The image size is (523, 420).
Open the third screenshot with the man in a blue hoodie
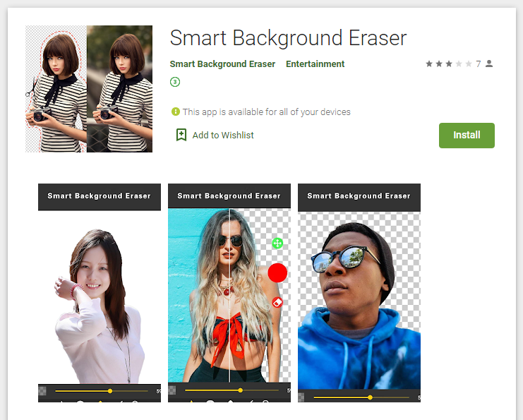click(x=359, y=292)
